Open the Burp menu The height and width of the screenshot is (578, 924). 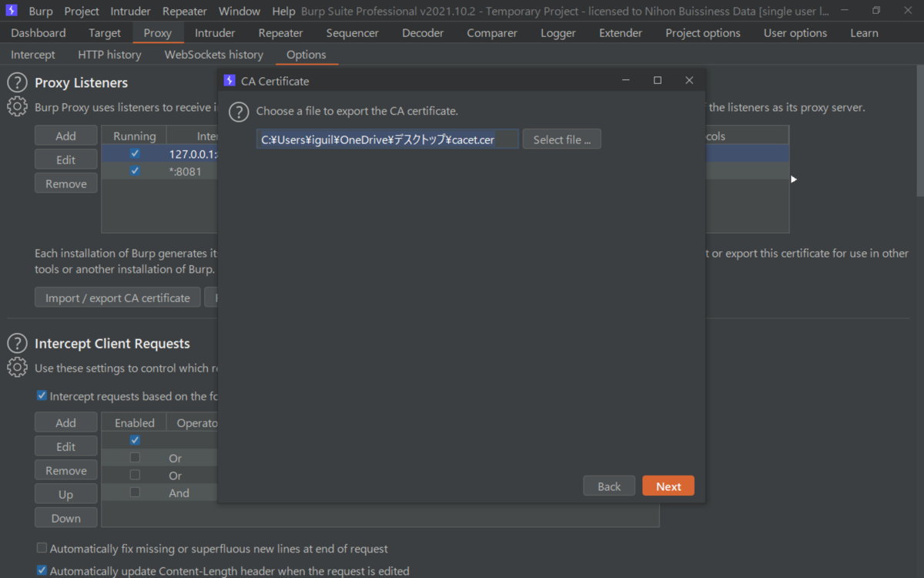point(41,12)
